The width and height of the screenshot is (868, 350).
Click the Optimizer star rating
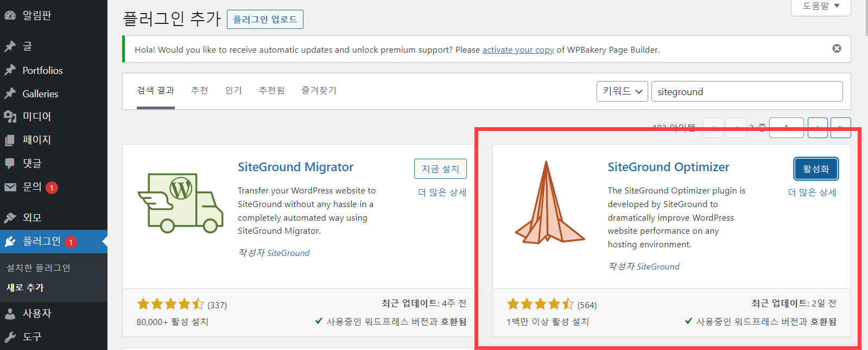coord(540,304)
